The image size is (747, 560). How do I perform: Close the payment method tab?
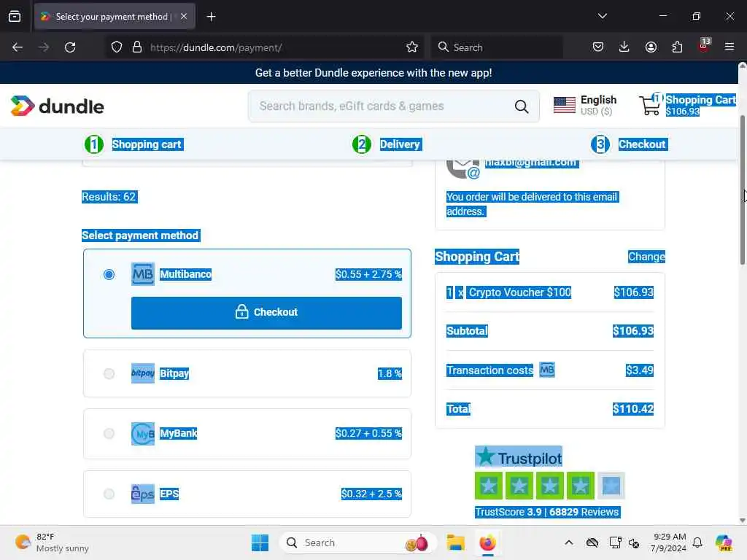coord(184,17)
